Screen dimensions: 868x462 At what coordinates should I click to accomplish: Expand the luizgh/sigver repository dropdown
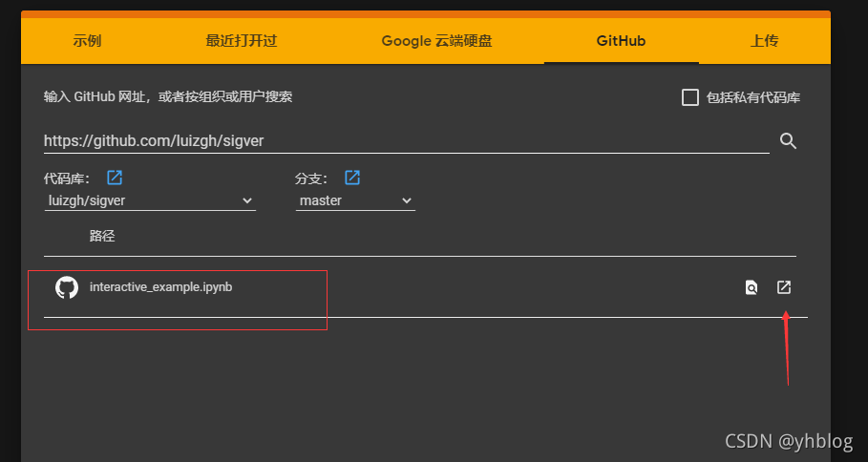(150, 200)
